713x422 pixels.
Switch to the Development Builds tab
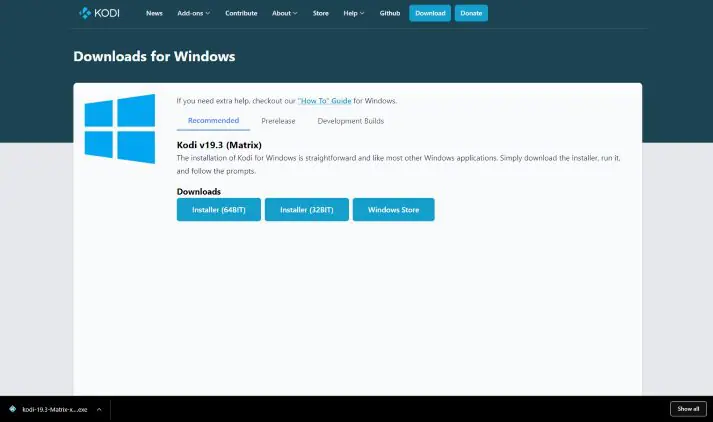[x=351, y=121]
